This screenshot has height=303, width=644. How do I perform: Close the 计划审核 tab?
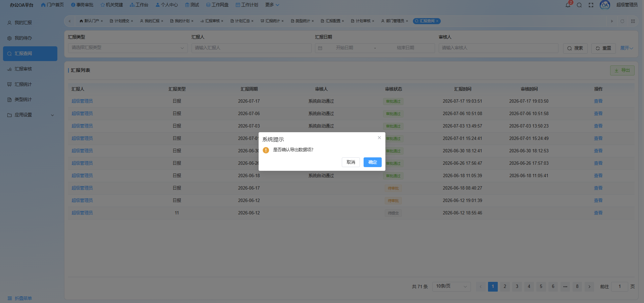click(373, 21)
